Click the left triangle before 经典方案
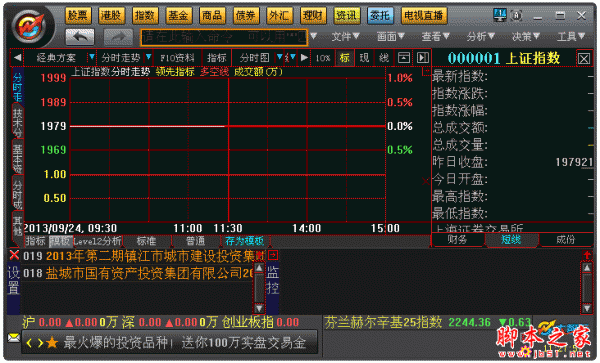 click(x=17, y=58)
